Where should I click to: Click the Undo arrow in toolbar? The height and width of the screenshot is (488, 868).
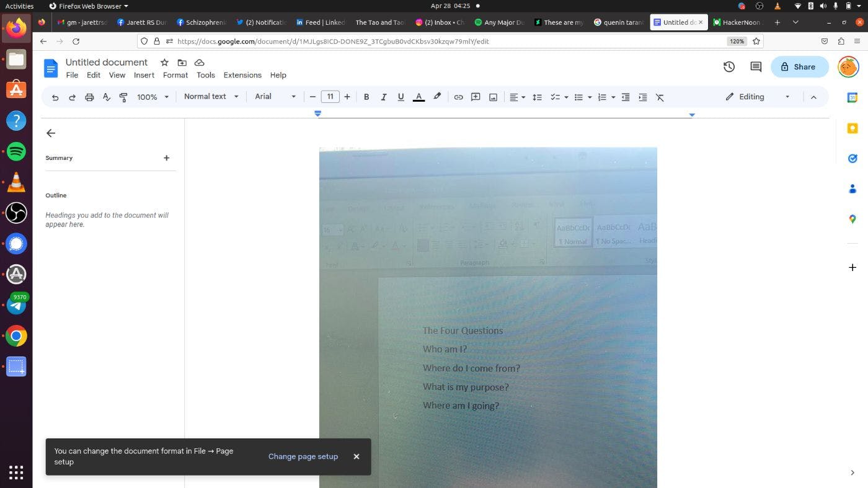coord(55,97)
